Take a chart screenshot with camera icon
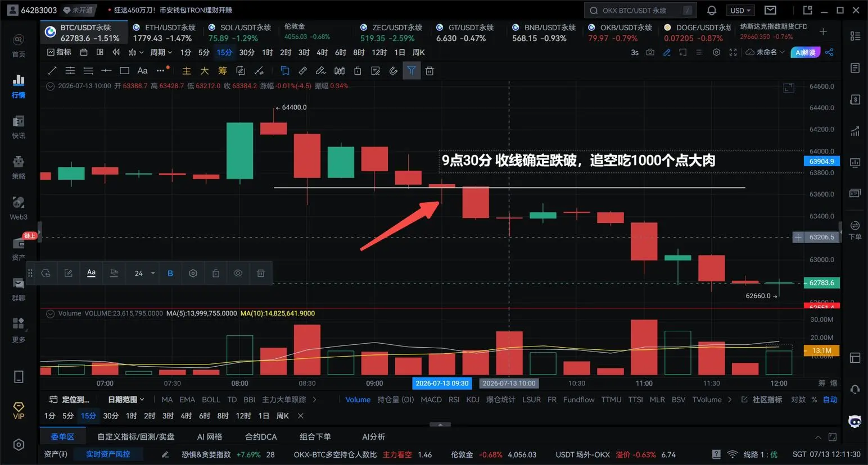 (x=650, y=52)
